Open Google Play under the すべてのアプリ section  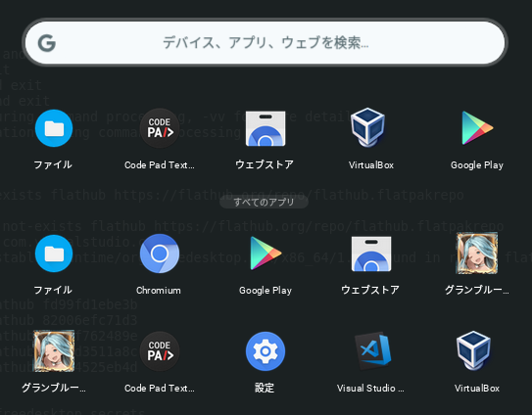(x=266, y=254)
